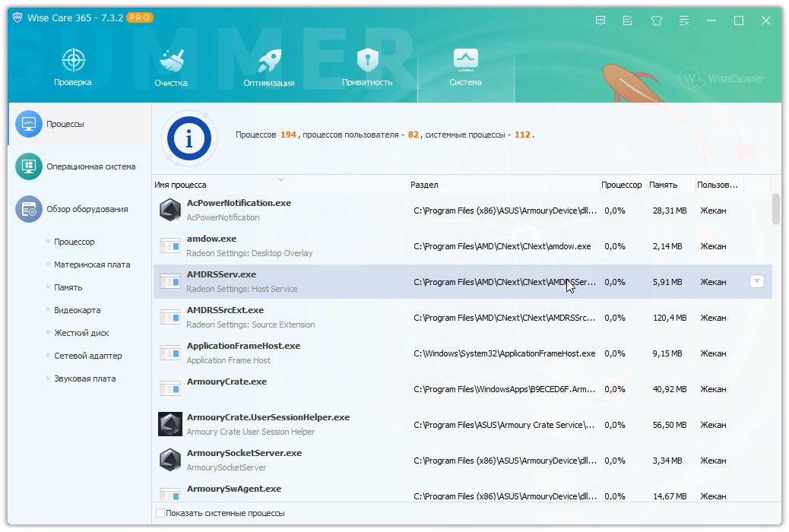Click the feedback chat icon in title bar
Viewport: 789px width, 532px height.
click(x=600, y=21)
